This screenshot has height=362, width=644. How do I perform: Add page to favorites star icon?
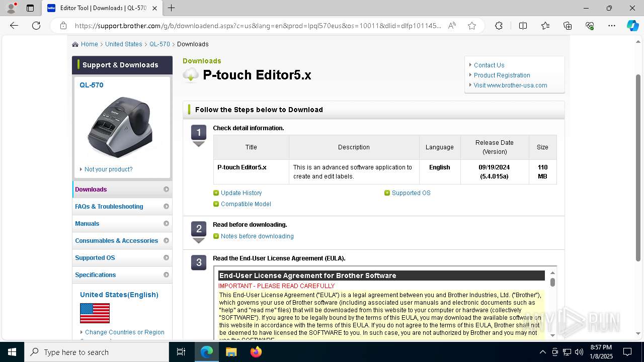tap(472, 26)
